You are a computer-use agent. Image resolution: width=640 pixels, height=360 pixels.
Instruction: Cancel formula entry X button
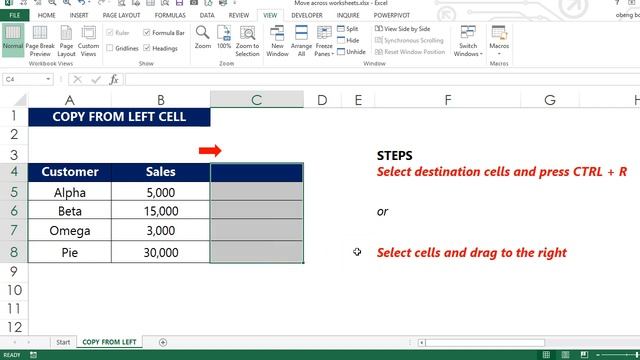[77, 80]
